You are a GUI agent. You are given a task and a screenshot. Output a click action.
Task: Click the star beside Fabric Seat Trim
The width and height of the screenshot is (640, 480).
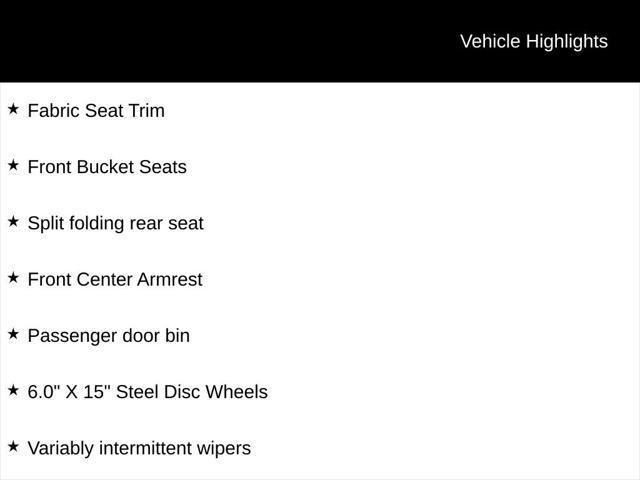pyautogui.click(x=13, y=109)
